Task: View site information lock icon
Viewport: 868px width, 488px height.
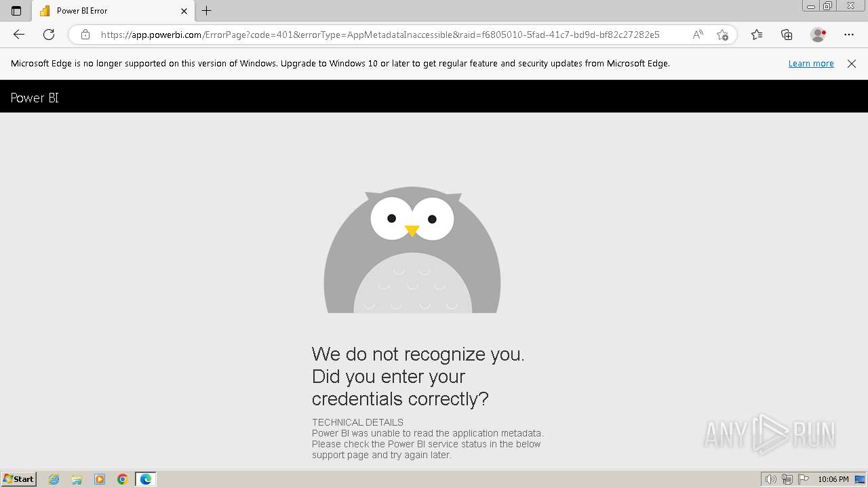Action: click(85, 35)
